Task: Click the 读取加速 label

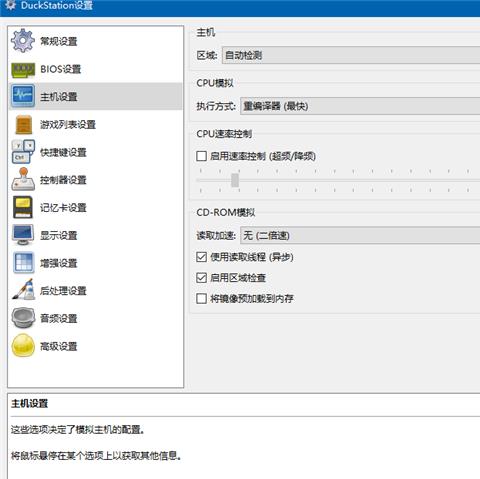Action: (216, 235)
